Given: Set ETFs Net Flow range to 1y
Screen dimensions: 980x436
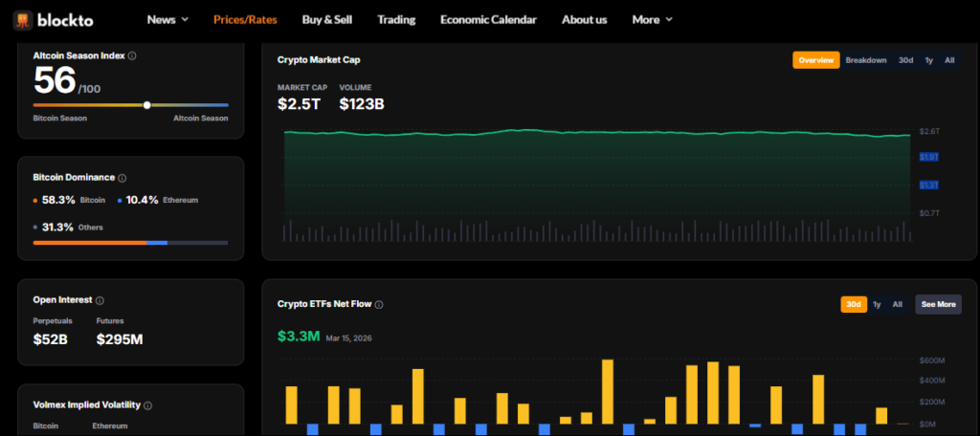Looking at the screenshot, I should [x=877, y=304].
